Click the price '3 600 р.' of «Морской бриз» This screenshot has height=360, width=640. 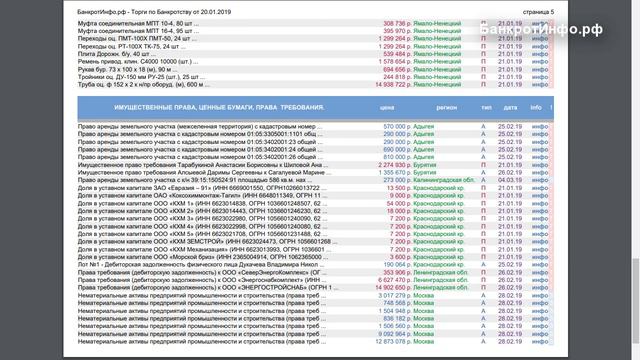(x=401, y=257)
